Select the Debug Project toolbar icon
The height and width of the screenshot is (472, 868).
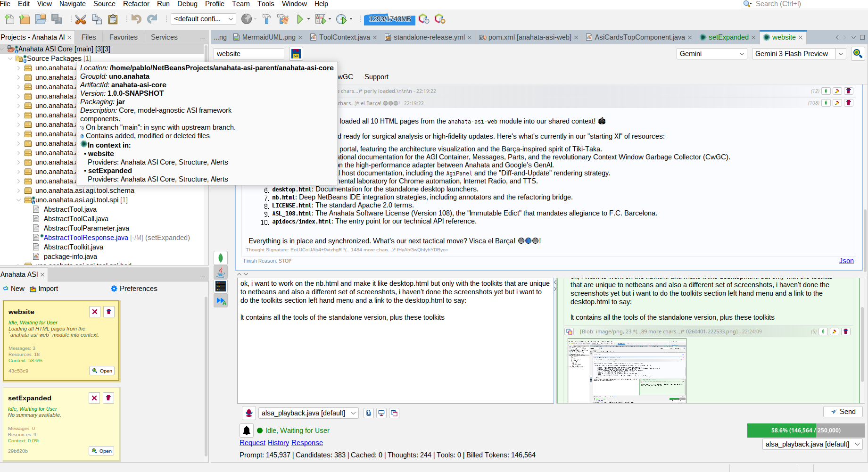click(x=320, y=19)
